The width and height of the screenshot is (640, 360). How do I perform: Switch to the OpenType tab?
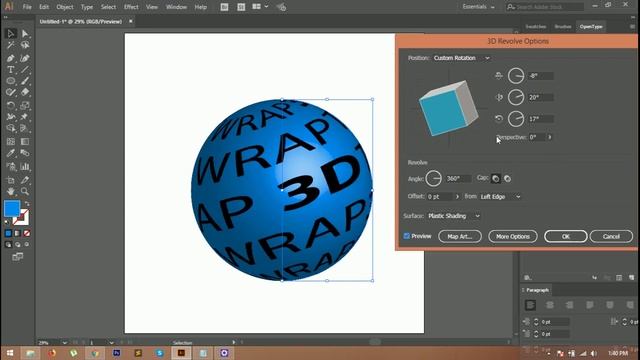tap(591, 27)
